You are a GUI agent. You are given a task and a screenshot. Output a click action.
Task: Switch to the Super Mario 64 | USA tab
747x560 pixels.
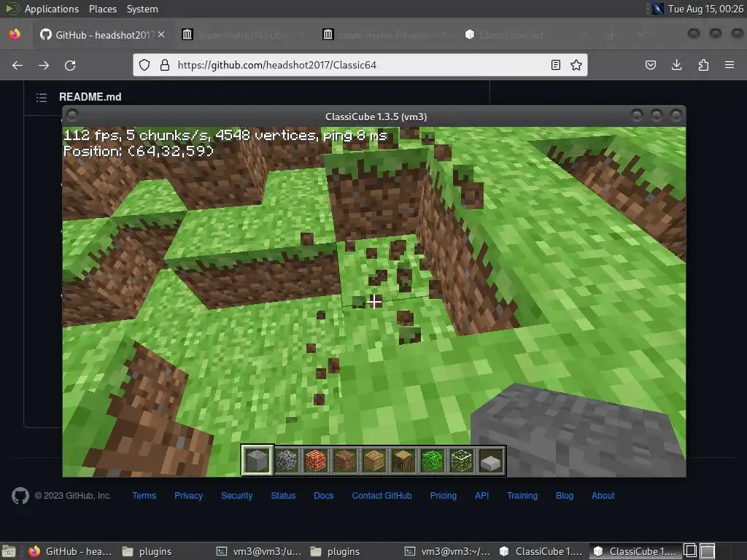(x=244, y=34)
